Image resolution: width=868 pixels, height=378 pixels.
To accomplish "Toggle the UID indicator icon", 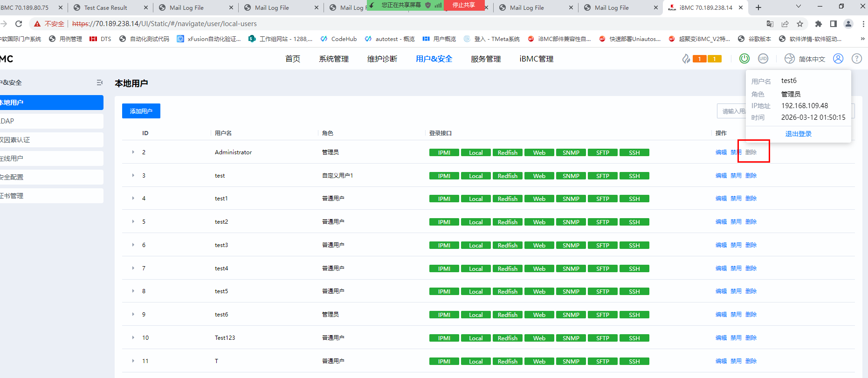I will [763, 59].
